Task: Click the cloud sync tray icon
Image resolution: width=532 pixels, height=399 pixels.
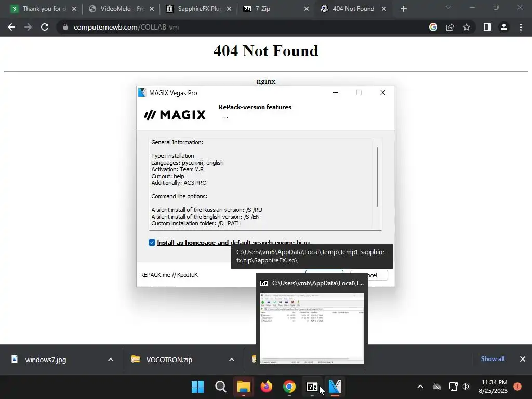Action: click(437, 387)
